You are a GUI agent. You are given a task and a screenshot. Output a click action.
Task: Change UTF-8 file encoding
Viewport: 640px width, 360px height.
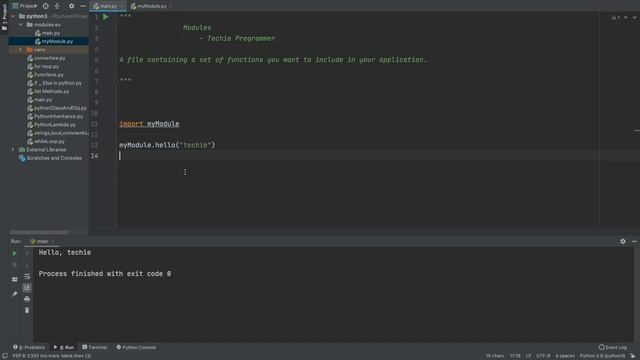[543, 356]
